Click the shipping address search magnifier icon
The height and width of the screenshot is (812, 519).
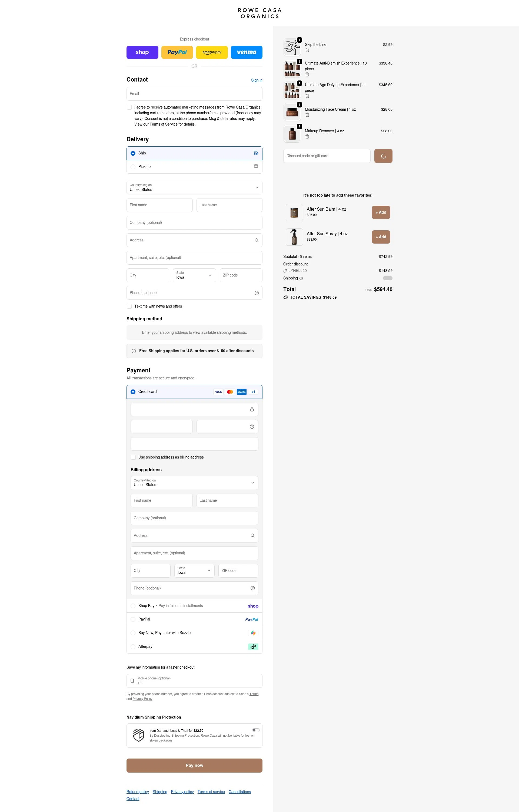point(257,240)
